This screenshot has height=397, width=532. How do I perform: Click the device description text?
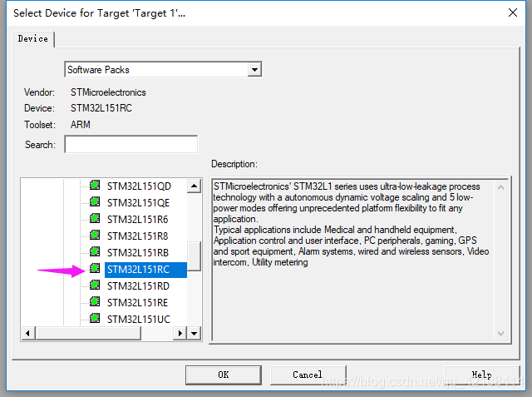click(x=351, y=224)
